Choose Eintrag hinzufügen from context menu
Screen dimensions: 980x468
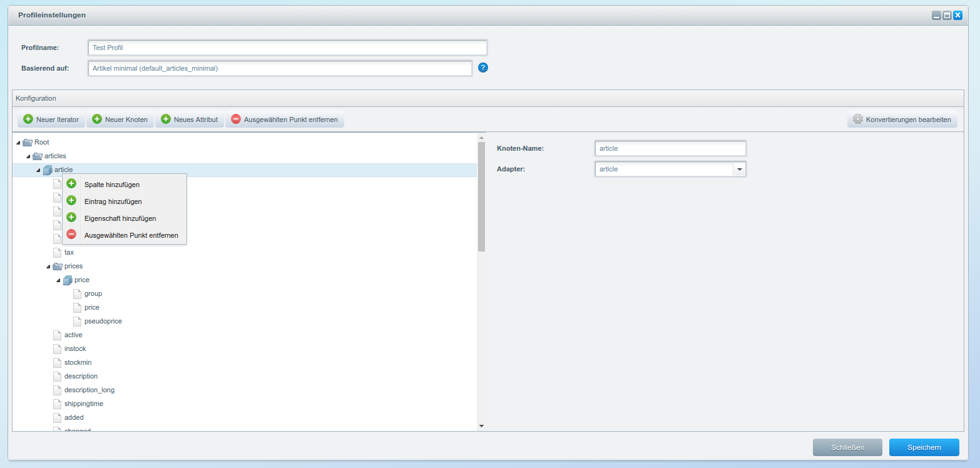click(x=124, y=201)
